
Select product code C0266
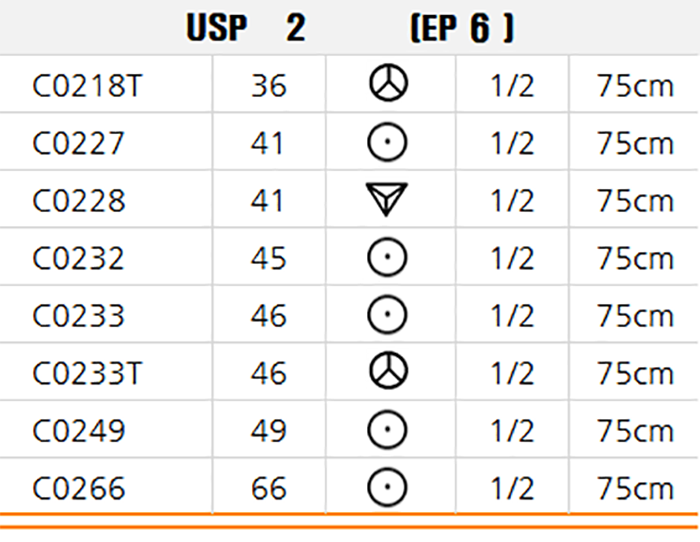tap(79, 489)
